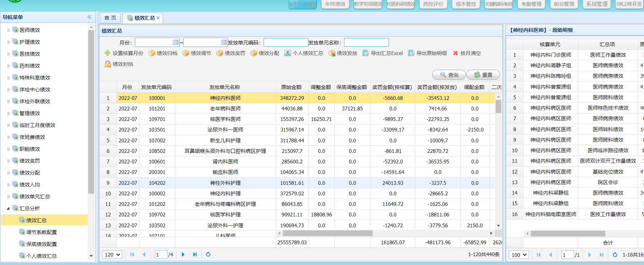Expand 护理绩效 tree node
This screenshot has width=644, height=265.
(x=8, y=42)
